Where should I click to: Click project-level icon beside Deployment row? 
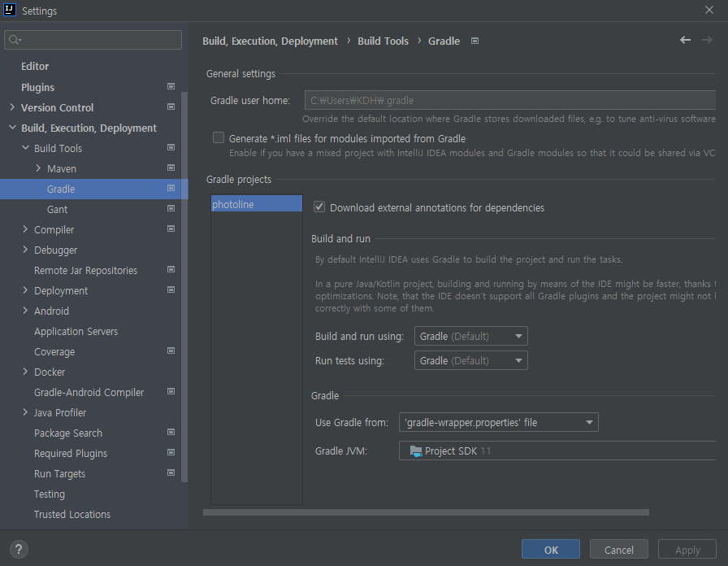[171, 290]
